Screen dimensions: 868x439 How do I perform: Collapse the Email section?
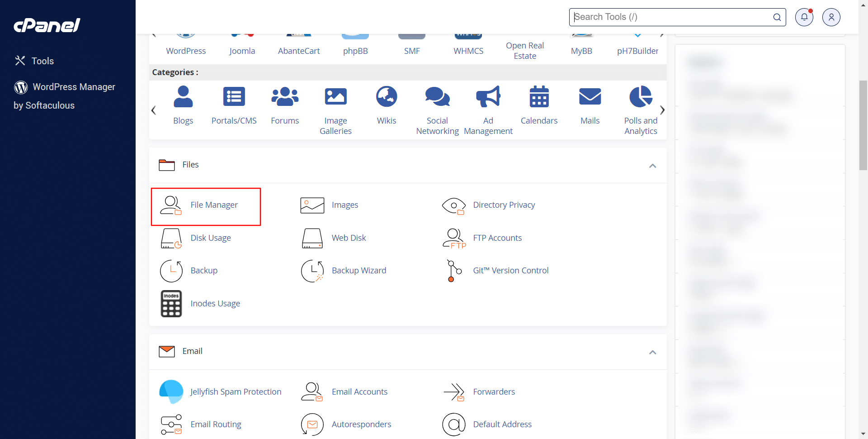tap(653, 352)
